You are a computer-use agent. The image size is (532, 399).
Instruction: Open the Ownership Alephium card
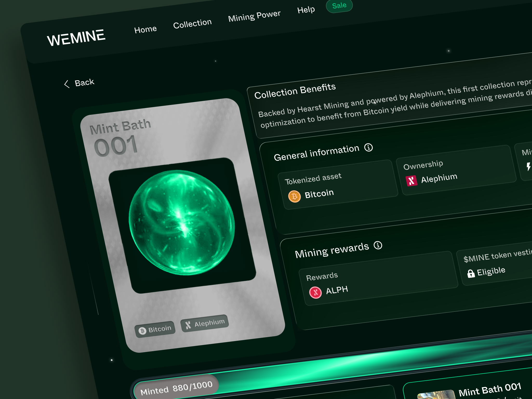point(456,170)
